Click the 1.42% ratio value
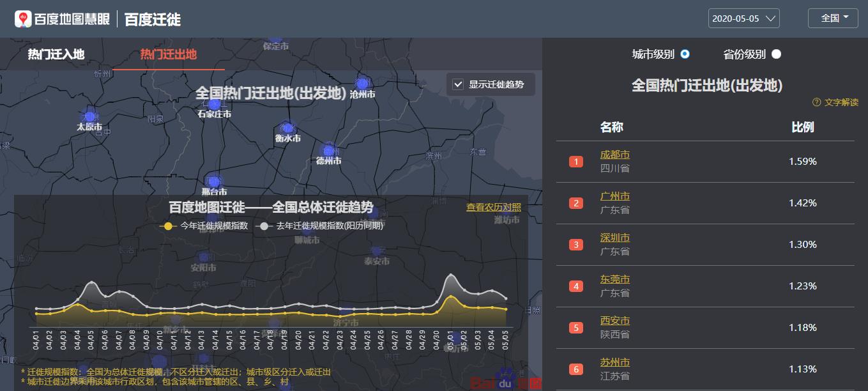The height and width of the screenshot is (391, 868). [x=803, y=203]
